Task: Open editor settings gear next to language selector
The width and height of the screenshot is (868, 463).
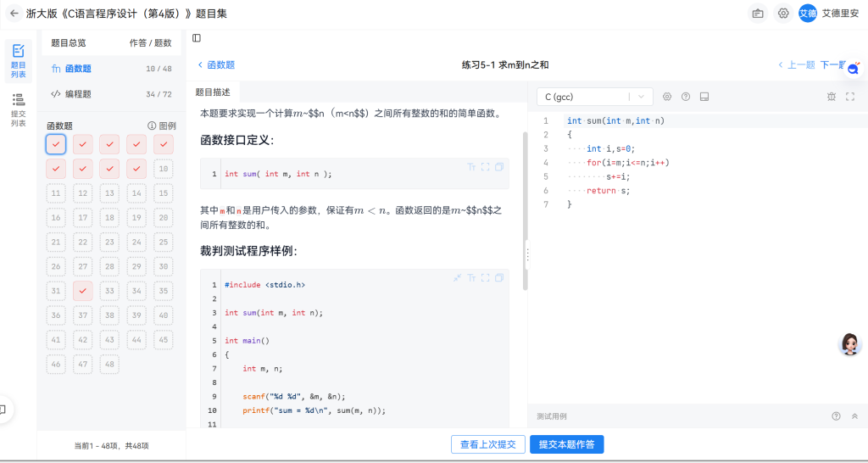Action: click(667, 97)
